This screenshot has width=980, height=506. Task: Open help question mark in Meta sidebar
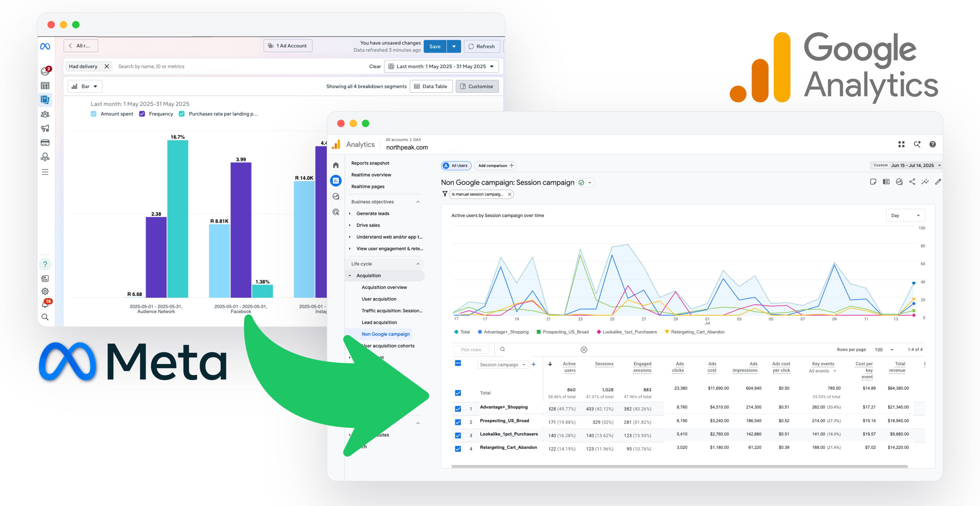(45, 264)
